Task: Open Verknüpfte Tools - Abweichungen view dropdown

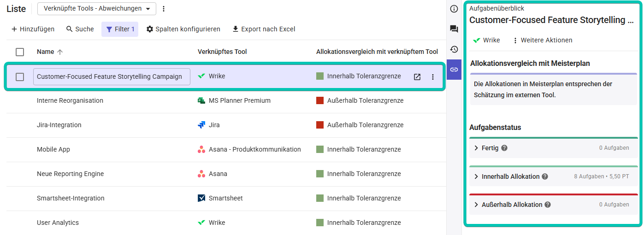Action: [x=97, y=9]
